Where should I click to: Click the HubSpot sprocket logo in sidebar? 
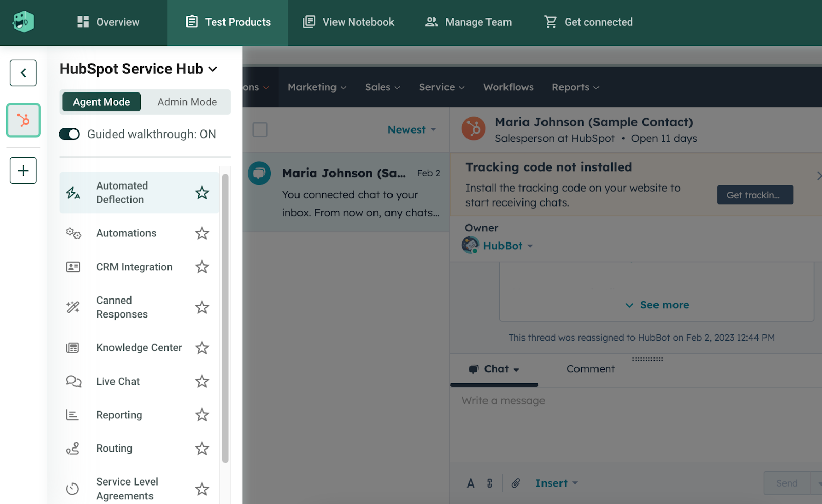23,120
